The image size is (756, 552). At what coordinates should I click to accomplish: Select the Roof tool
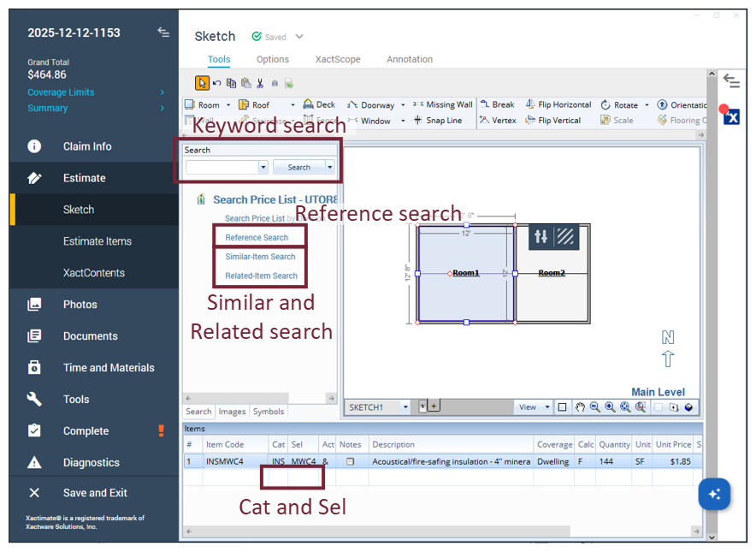click(x=254, y=104)
